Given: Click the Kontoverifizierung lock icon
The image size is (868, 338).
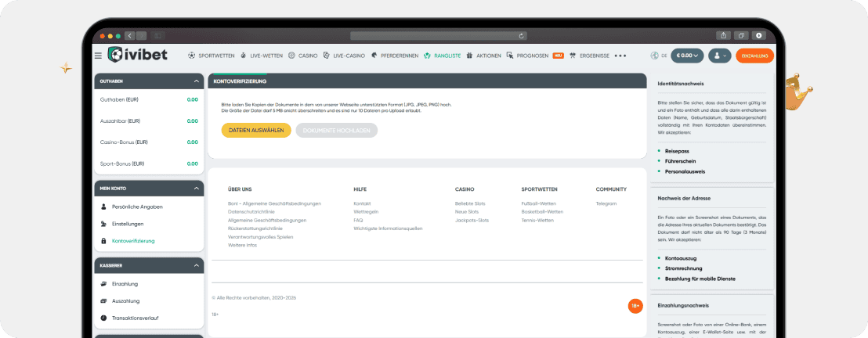Looking at the screenshot, I should [x=103, y=241].
